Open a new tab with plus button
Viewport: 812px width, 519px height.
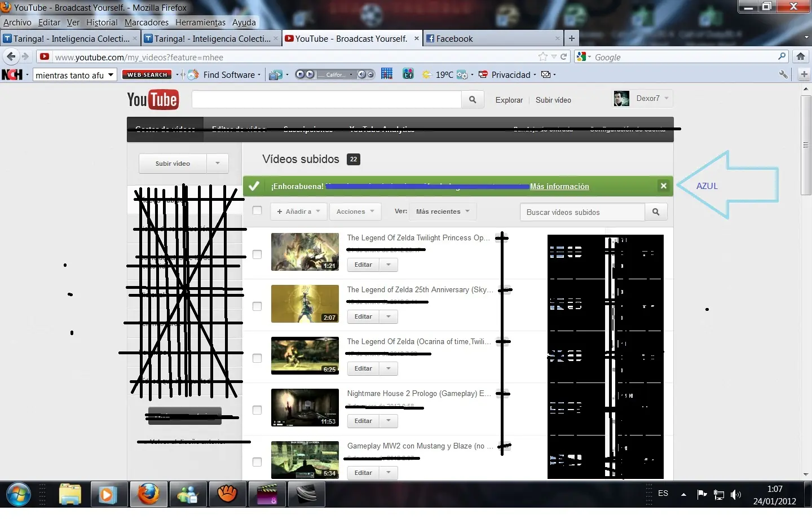tap(572, 38)
